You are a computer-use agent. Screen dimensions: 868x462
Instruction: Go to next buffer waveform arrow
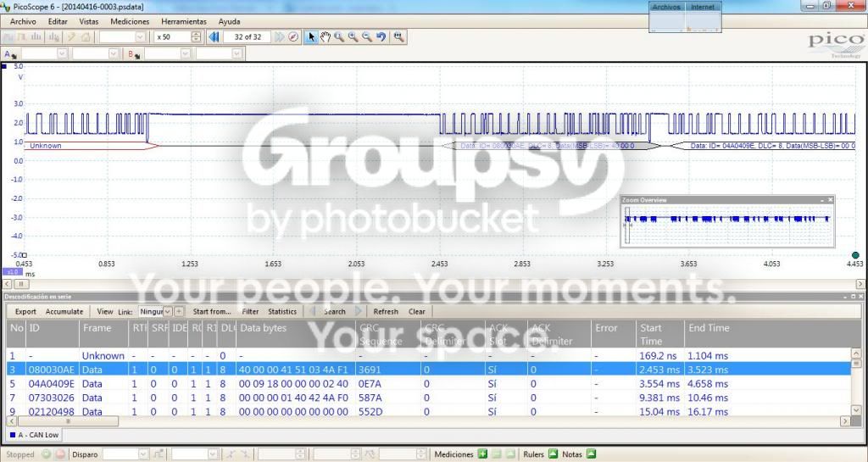(280, 37)
